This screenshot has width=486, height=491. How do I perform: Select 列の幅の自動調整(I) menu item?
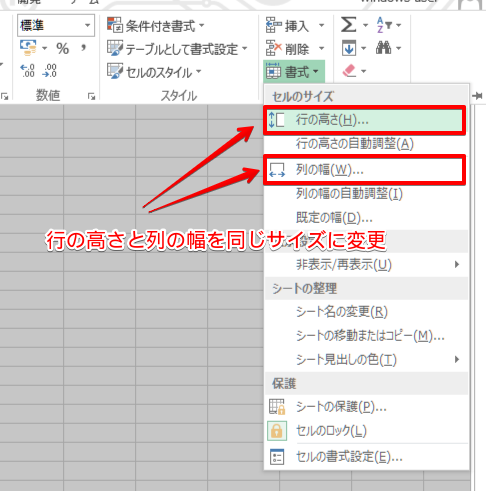click(366, 194)
